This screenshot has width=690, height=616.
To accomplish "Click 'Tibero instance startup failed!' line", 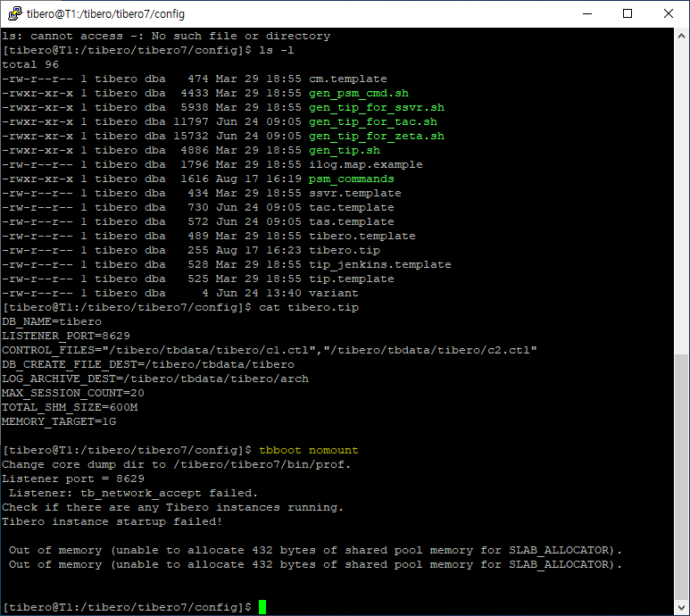I will tap(112, 522).
